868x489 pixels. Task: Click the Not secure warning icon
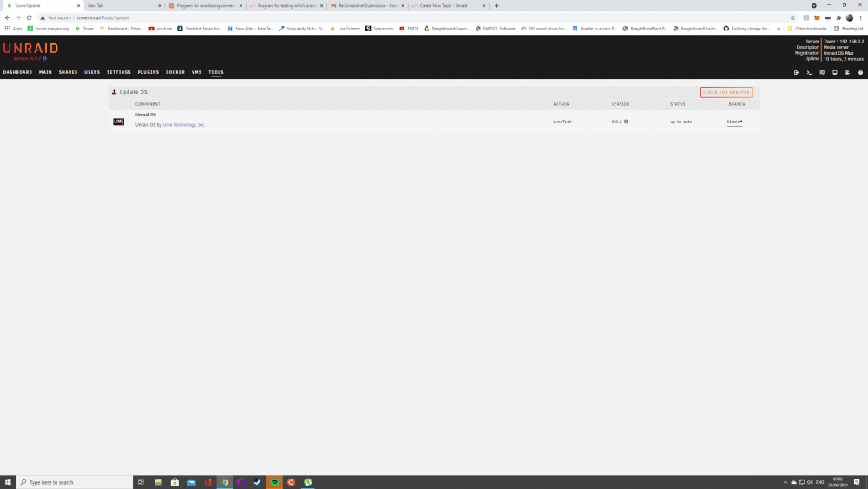(x=43, y=17)
